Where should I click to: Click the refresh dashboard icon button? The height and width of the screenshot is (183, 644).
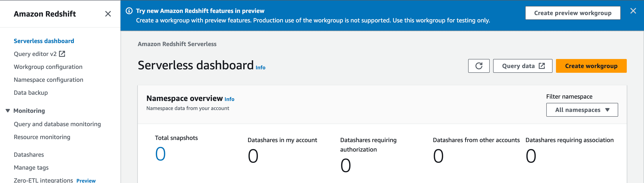click(478, 66)
